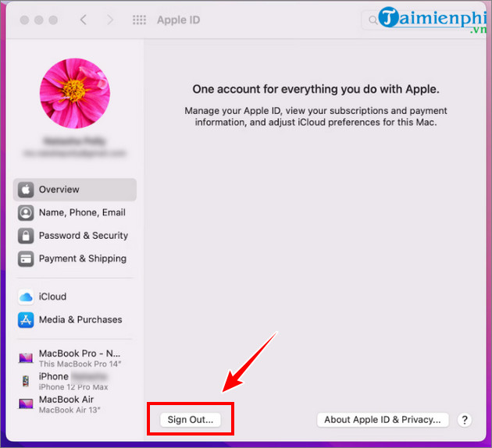The height and width of the screenshot is (448, 492).
Task: Open the iCloud section
Action: pyautogui.click(x=75, y=297)
